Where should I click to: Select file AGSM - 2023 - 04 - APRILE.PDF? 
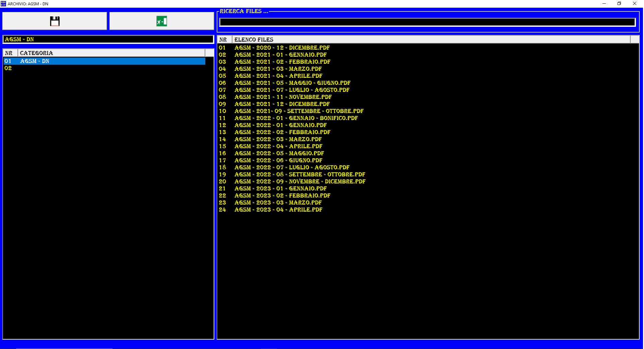click(278, 210)
